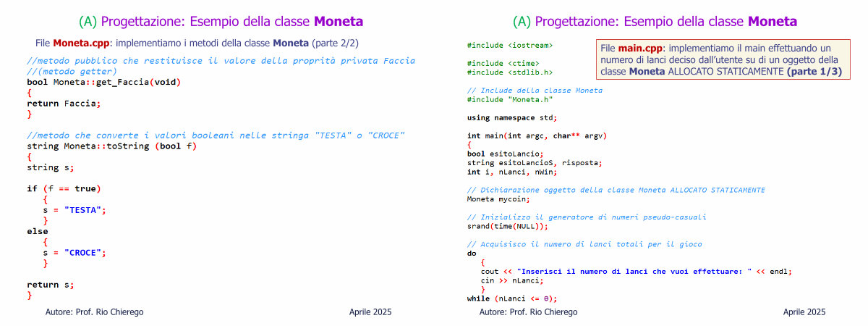Click the 'using namespace std;' line

pos(512,117)
